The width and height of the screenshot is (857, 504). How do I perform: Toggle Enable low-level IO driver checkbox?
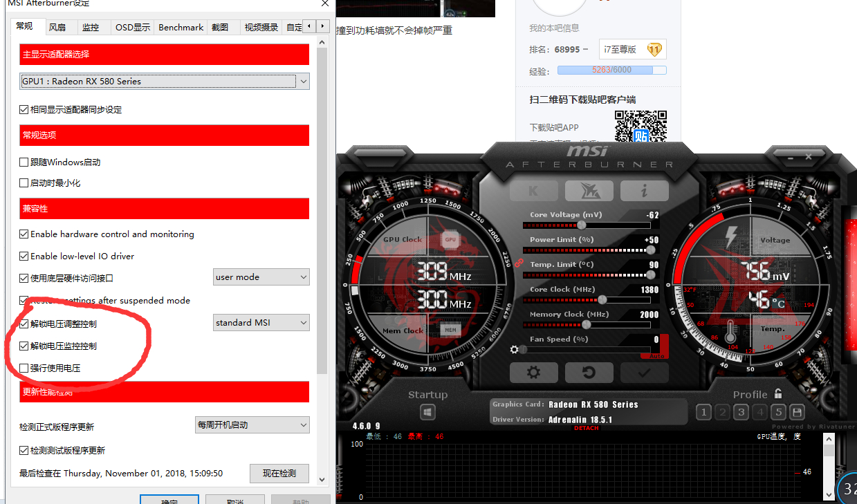coord(24,256)
